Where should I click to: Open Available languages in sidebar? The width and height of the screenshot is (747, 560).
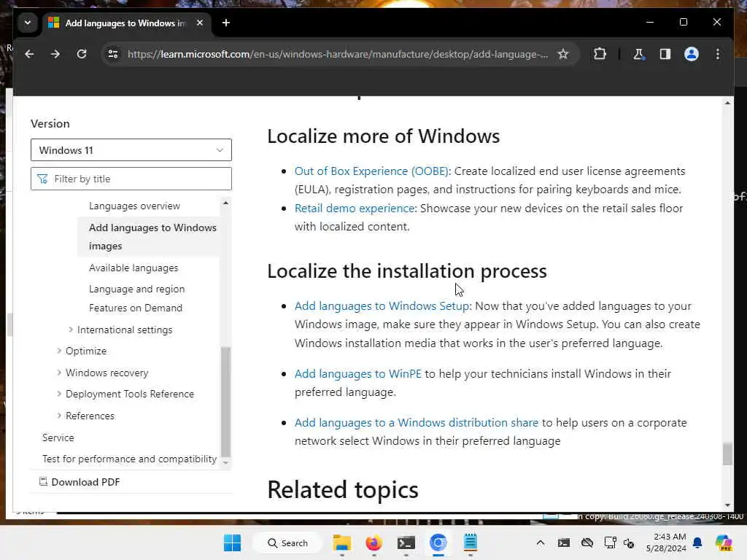tap(133, 268)
